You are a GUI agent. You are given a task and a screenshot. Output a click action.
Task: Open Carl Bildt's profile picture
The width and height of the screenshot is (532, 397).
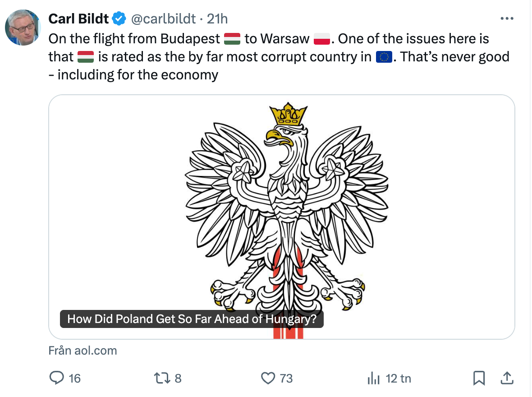tap(23, 28)
